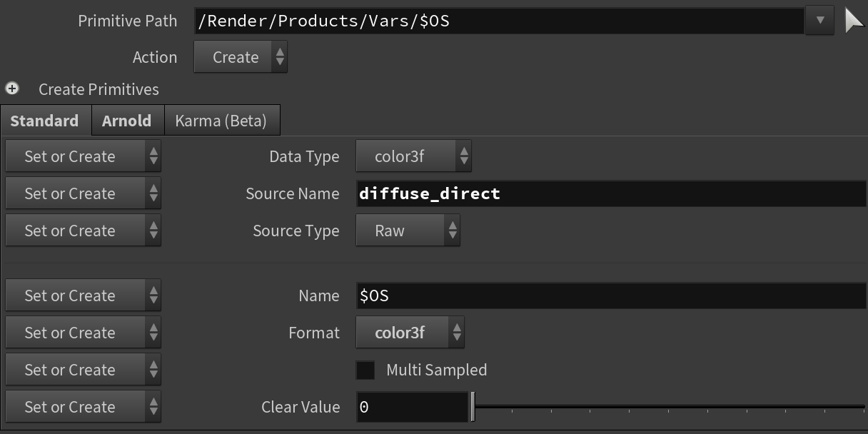868x434 pixels.
Task: Open the Data Type color3f dropdown
Action: [x=413, y=156]
